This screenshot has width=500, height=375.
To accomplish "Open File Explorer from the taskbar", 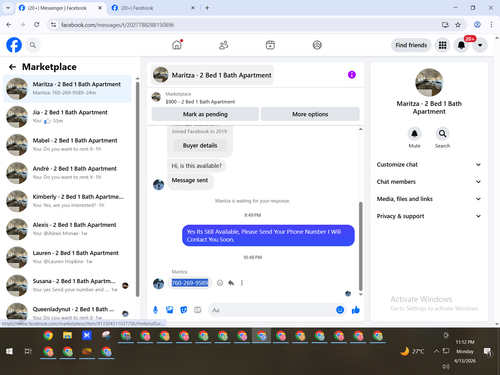I will 67,335.
